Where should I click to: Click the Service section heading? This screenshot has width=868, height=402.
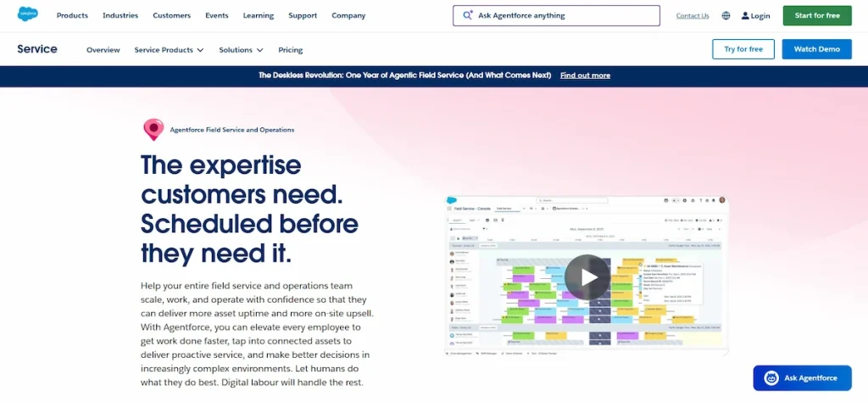pyautogui.click(x=37, y=48)
